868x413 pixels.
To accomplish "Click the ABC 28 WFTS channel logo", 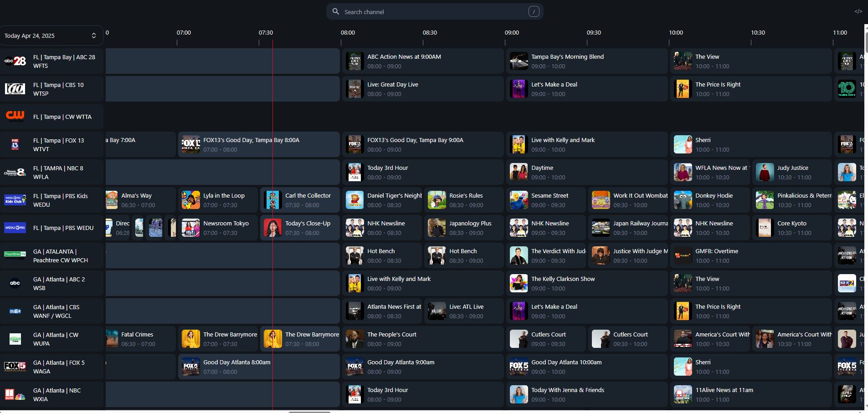I will pos(15,61).
